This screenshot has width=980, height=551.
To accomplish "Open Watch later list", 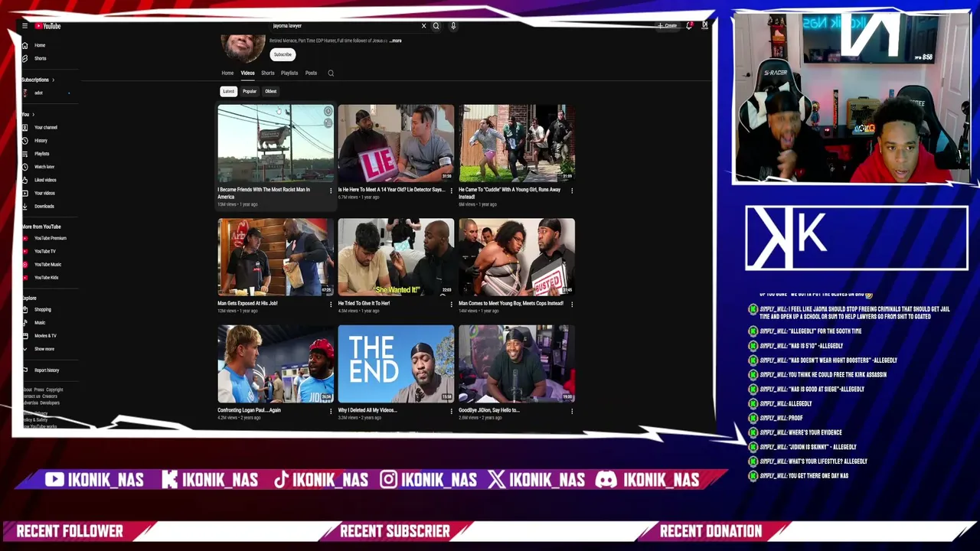I will (44, 167).
